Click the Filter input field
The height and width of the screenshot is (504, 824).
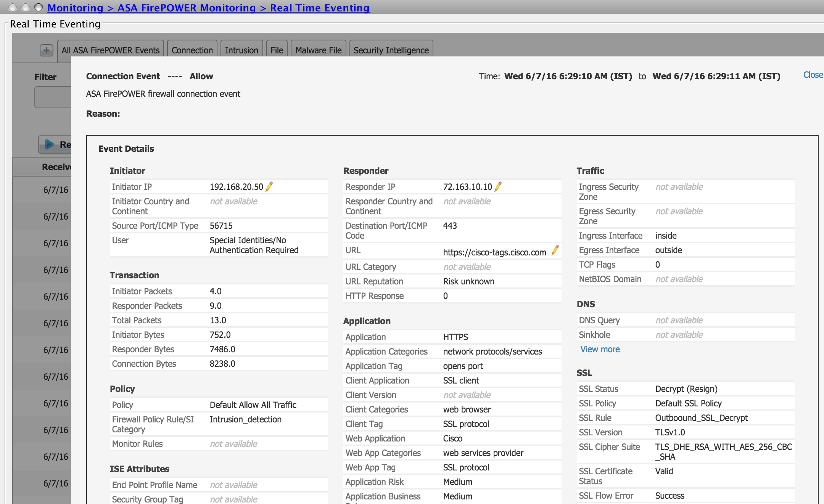click(x=53, y=97)
